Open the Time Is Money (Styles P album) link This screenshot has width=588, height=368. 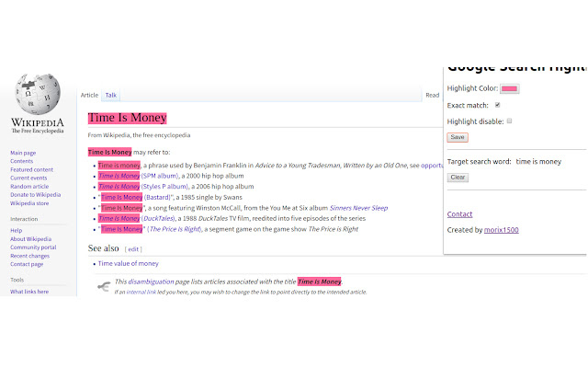(143, 186)
